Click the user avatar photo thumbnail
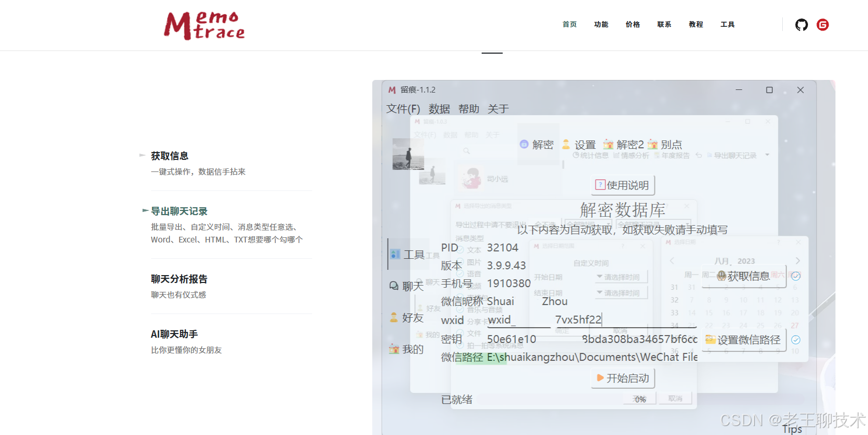Viewport: 868px width, 435px height. 408,154
